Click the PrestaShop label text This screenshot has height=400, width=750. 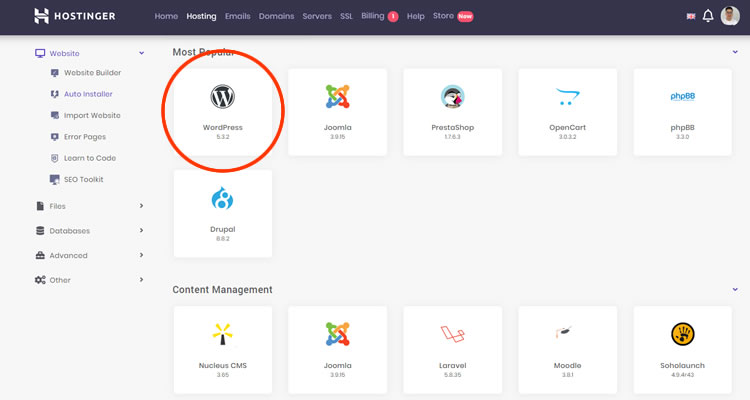coord(452,127)
